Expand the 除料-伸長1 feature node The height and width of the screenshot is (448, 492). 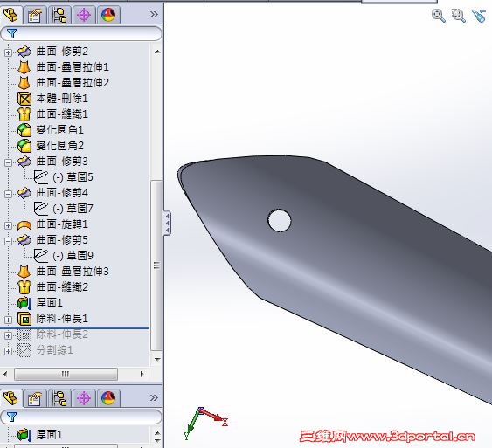point(8,320)
